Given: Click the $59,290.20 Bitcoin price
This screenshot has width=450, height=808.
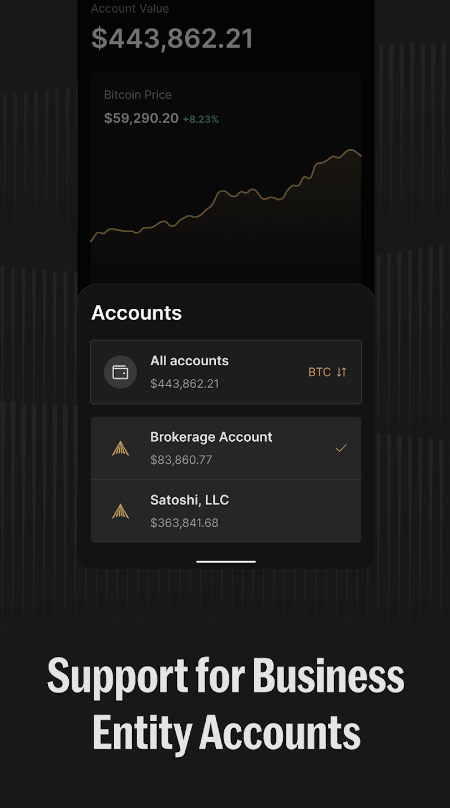Looking at the screenshot, I should [141, 118].
